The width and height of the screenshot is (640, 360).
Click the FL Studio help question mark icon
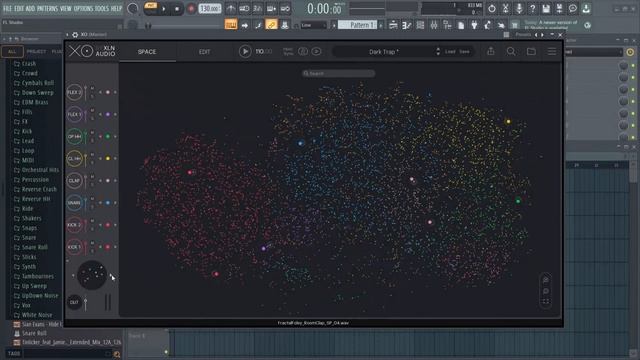[x=532, y=8]
